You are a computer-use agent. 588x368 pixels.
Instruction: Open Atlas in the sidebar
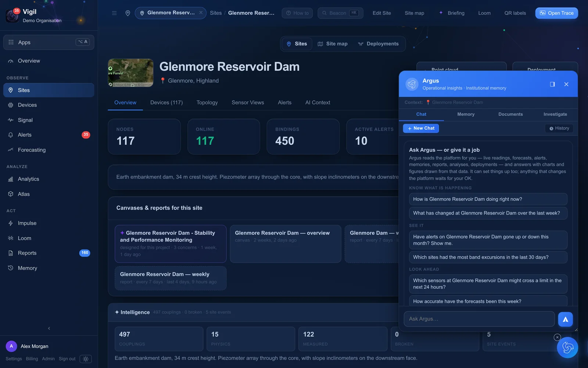(49, 194)
